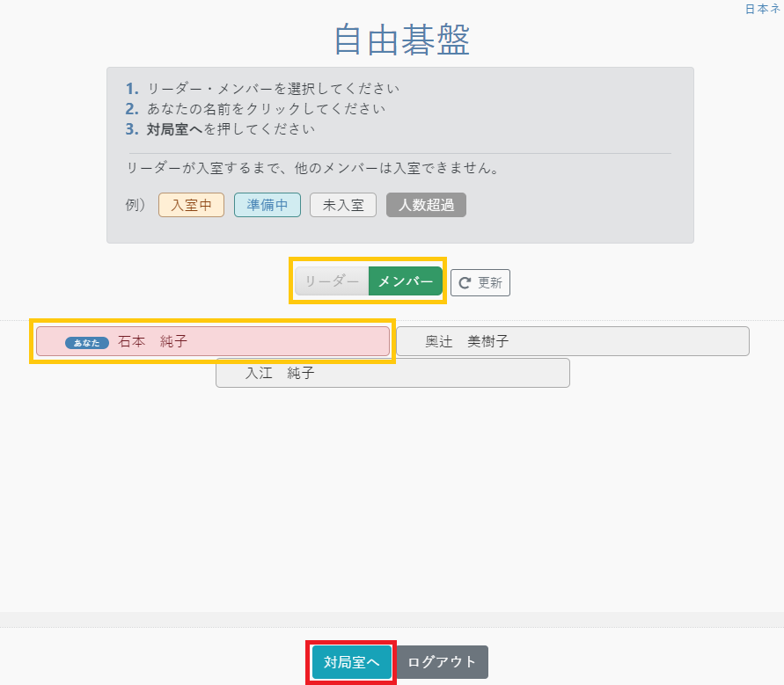Select member 入江 純子
This screenshot has height=685, width=784.
pyautogui.click(x=392, y=373)
